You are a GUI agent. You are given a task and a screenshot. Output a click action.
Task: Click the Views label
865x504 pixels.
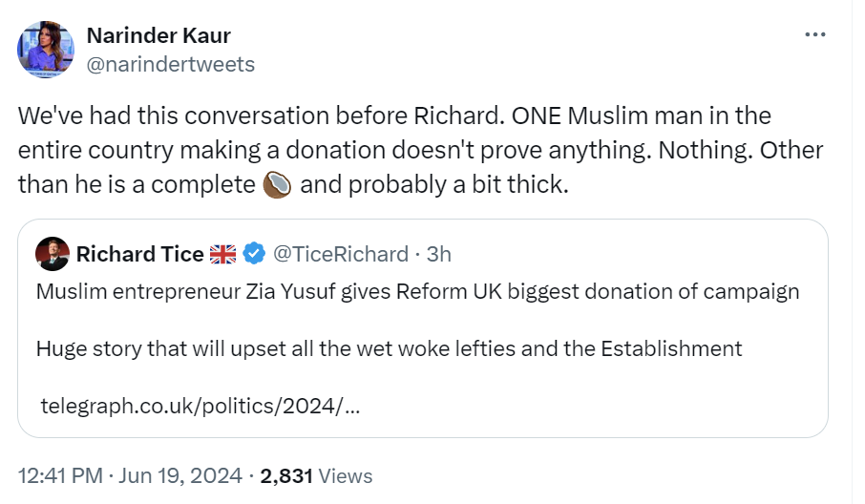(345, 474)
